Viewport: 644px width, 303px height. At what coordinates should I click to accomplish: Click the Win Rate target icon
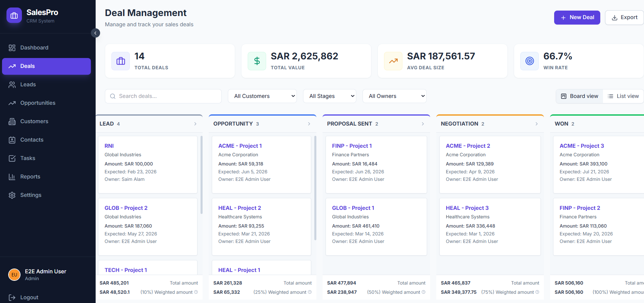530,61
